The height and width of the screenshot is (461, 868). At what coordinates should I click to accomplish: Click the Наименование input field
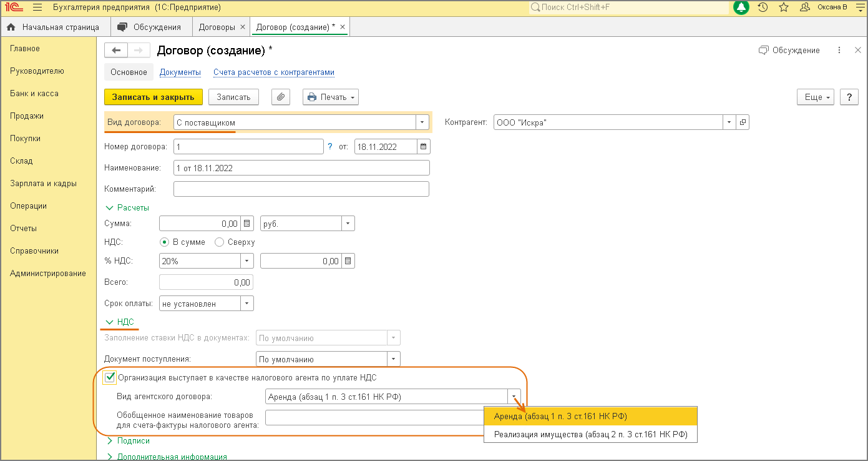pyautogui.click(x=301, y=168)
